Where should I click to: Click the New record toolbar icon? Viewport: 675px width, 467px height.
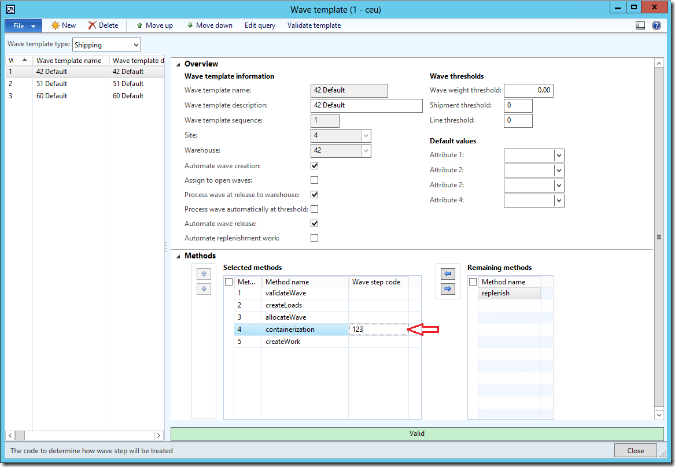(55, 25)
